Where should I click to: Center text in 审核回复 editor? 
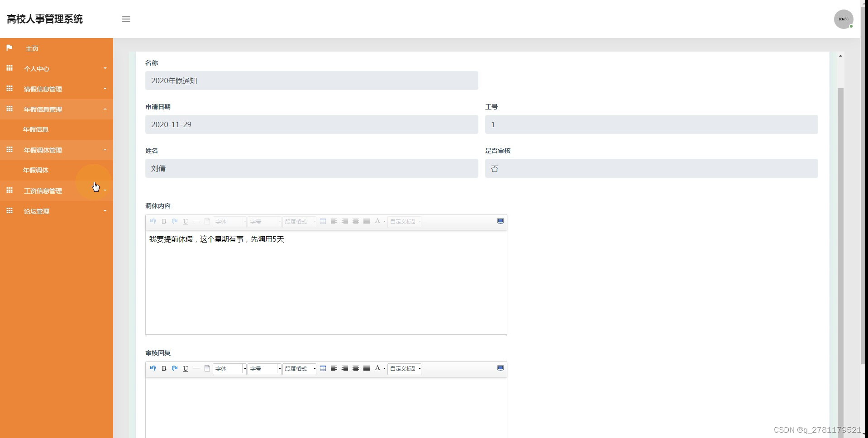coord(356,368)
